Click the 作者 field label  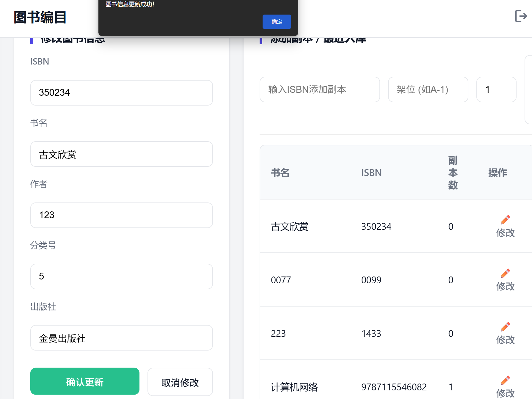39,184
